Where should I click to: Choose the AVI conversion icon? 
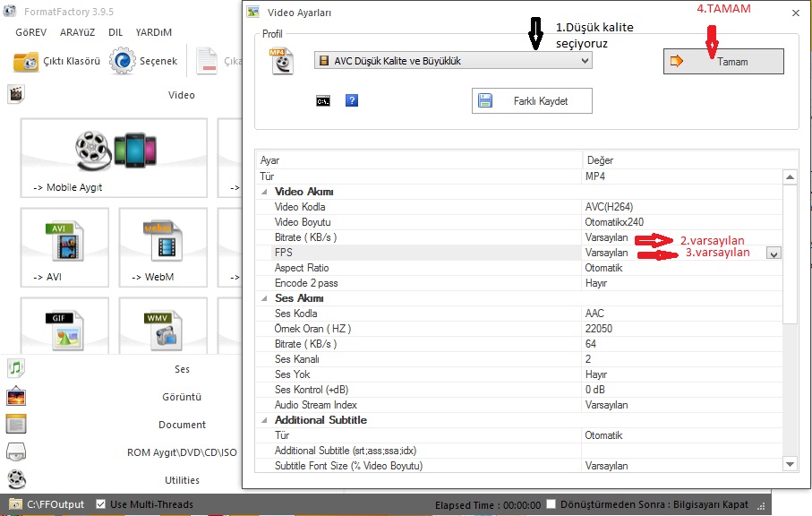64,240
